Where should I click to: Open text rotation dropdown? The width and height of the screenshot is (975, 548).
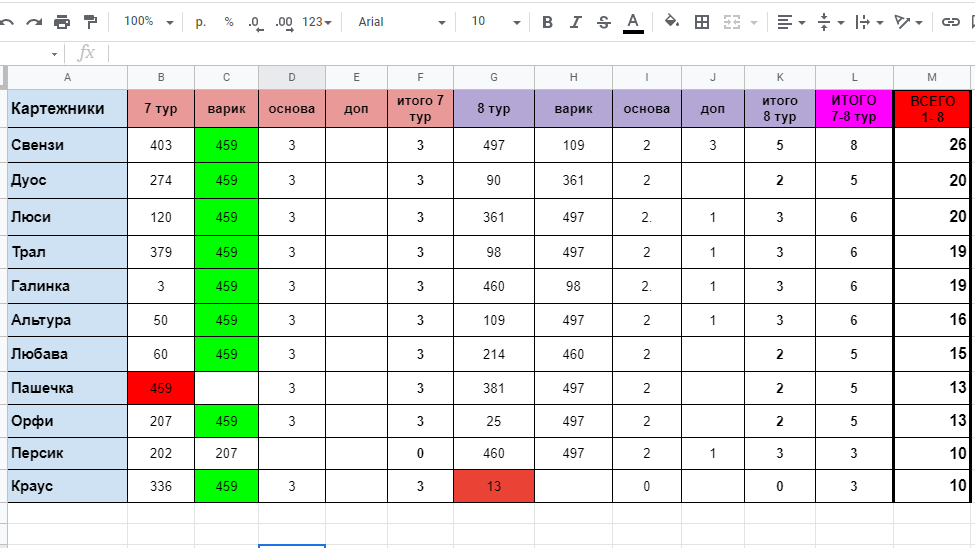click(908, 22)
